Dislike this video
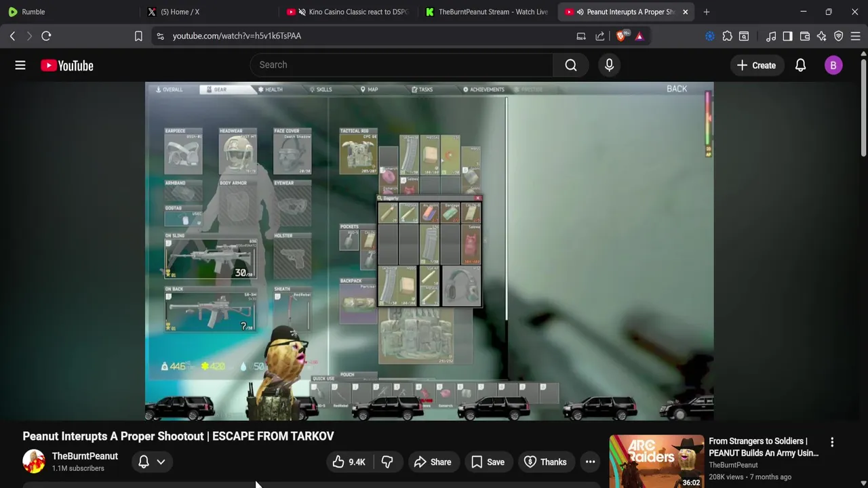868x488 pixels. pyautogui.click(x=387, y=462)
